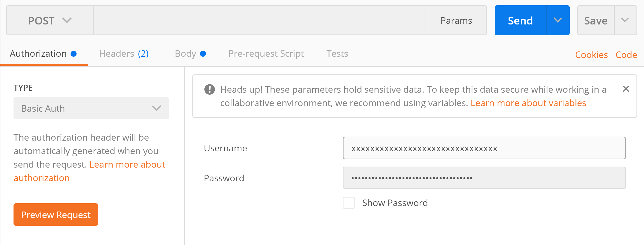Open the Cookies link
This screenshot has height=245, width=644.
pyautogui.click(x=591, y=55)
